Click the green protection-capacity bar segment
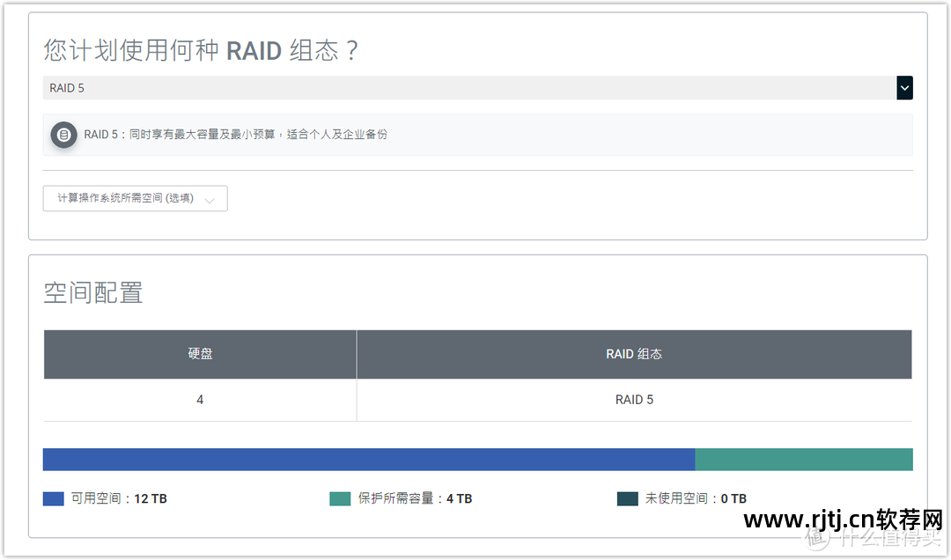 (804, 460)
